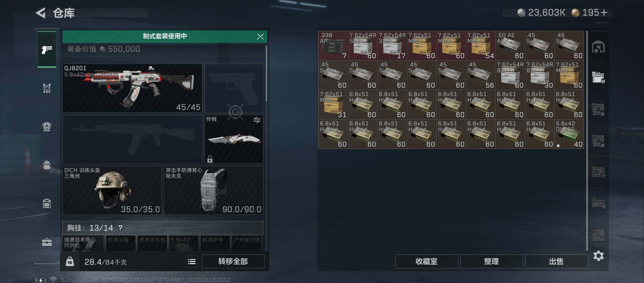Add gold currency via 195+ plus
This screenshot has height=283, width=644.
click(x=604, y=12)
